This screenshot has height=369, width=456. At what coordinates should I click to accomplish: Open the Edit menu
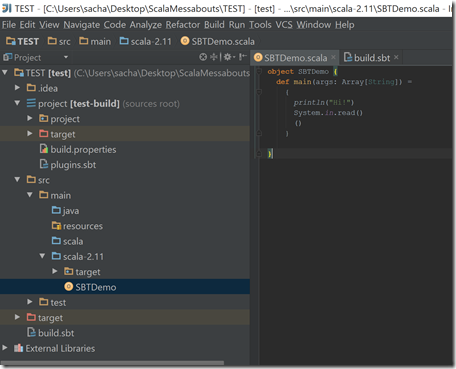[27, 25]
